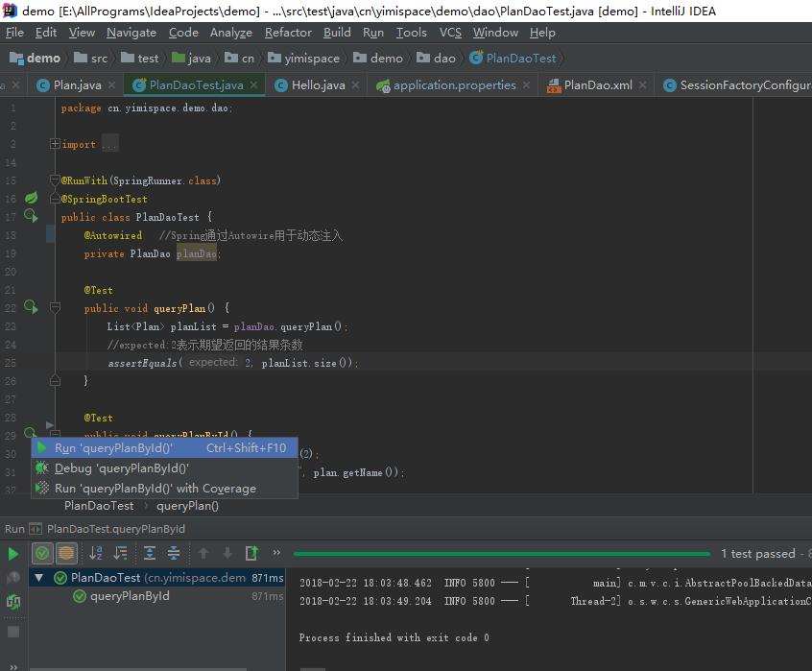Click run gutter icon beside queryPlan() method

31,307
